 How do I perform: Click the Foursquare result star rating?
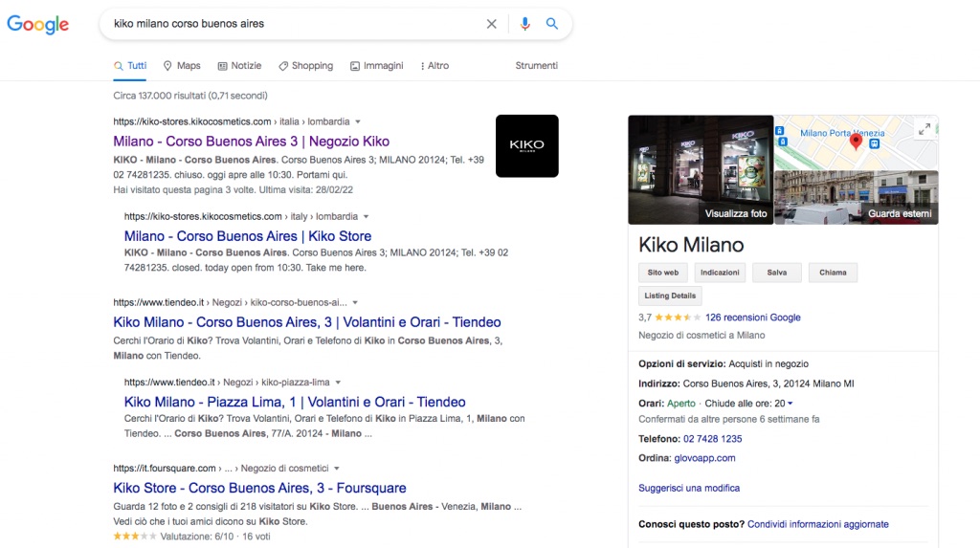pos(134,537)
